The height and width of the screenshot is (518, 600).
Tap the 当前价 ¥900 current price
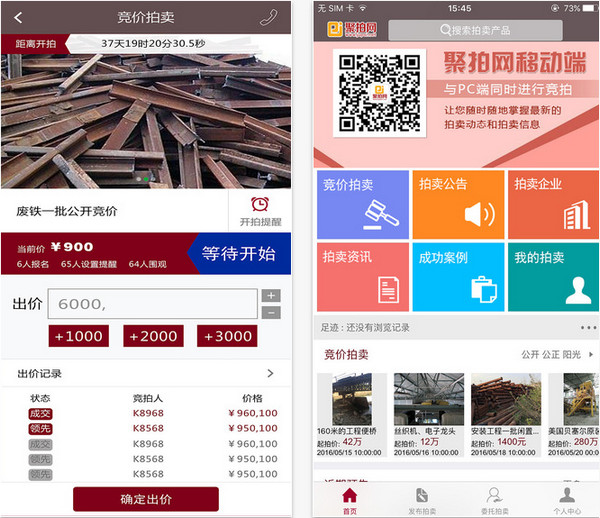pyautogui.click(x=55, y=248)
